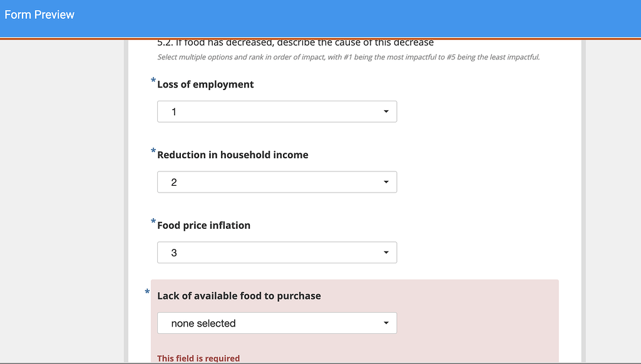
Task: Click the Form Preview title text
Action: coord(39,14)
